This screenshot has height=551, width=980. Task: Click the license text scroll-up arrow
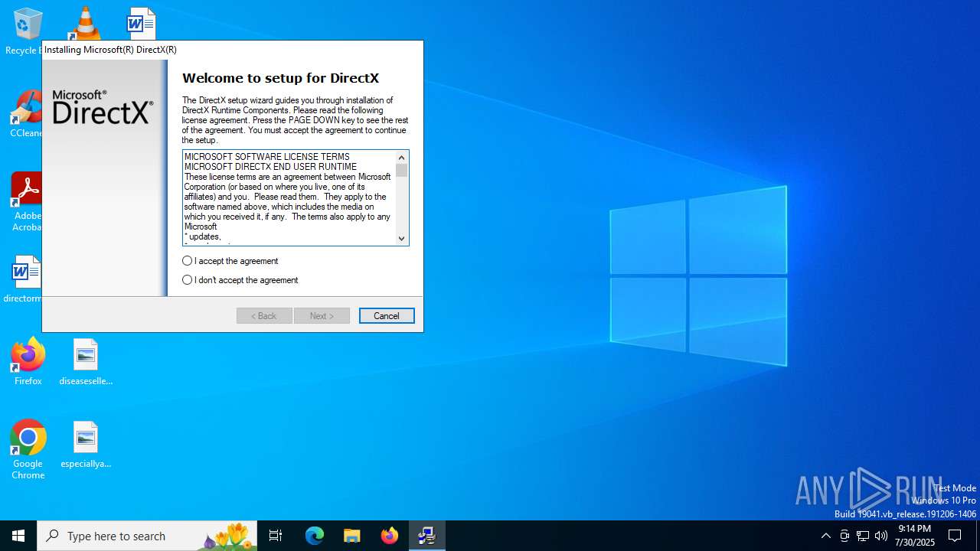tap(401, 158)
